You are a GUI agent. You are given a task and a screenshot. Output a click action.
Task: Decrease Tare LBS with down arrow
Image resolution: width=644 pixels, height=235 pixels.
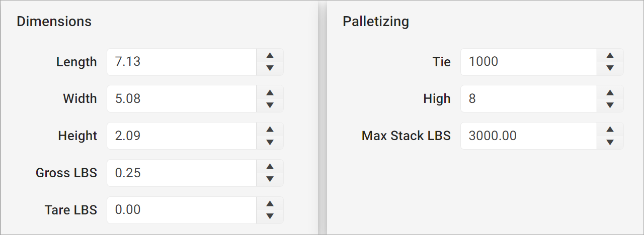click(270, 216)
